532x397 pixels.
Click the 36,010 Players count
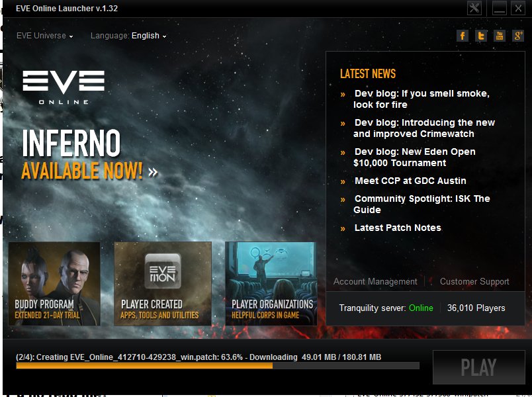[x=476, y=308]
